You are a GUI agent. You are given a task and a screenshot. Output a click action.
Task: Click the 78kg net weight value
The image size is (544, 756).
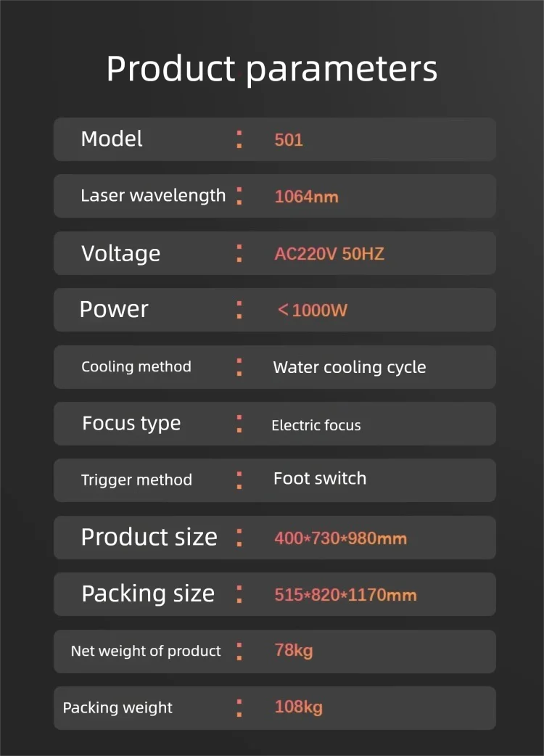pyautogui.click(x=294, y=650)
